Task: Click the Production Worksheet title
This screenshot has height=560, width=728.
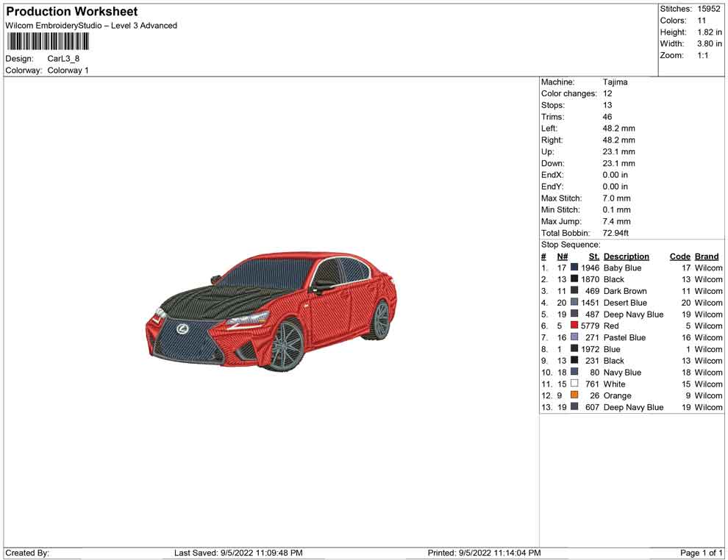Action: [72, 12]
